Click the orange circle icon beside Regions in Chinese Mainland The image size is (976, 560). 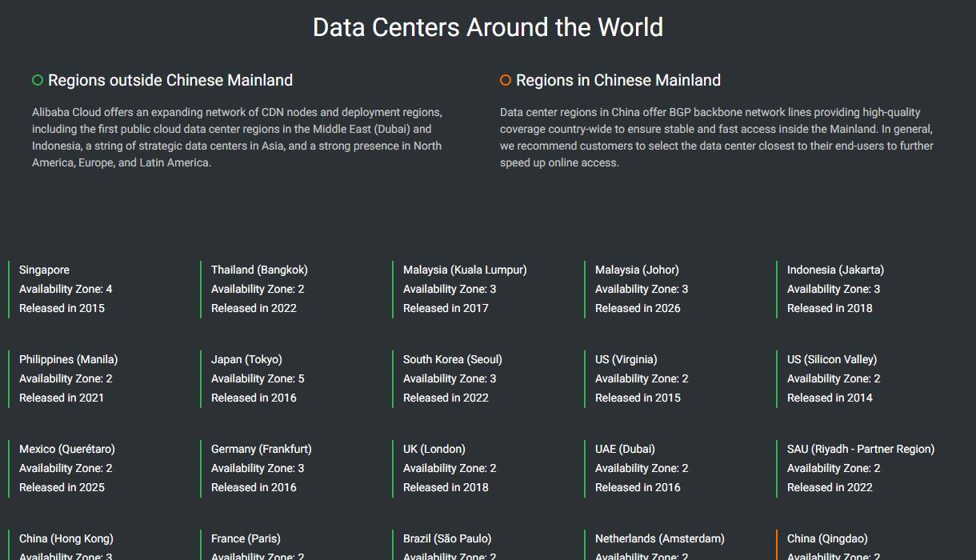click(506, 80)
